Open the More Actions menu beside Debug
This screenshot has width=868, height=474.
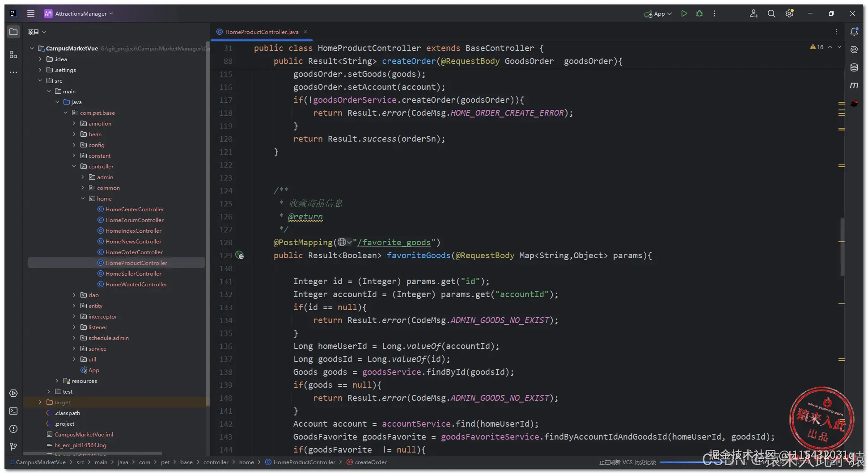click(x=715, y=13)
